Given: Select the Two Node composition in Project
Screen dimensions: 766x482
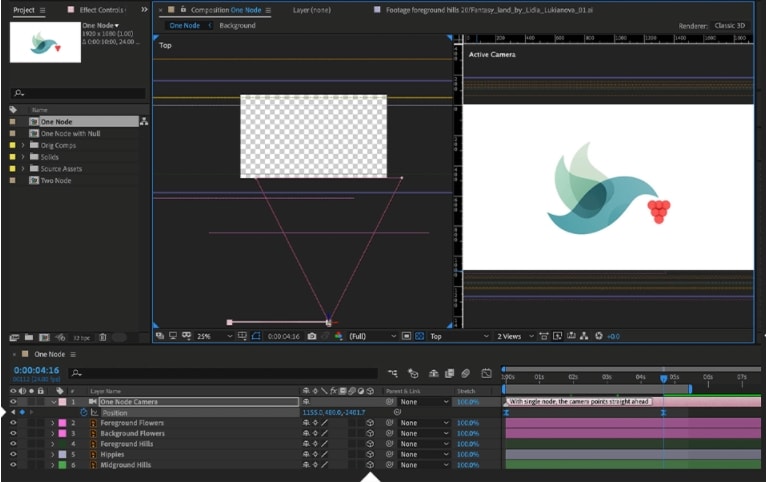Looking at the screenshot, I should 56,181.
